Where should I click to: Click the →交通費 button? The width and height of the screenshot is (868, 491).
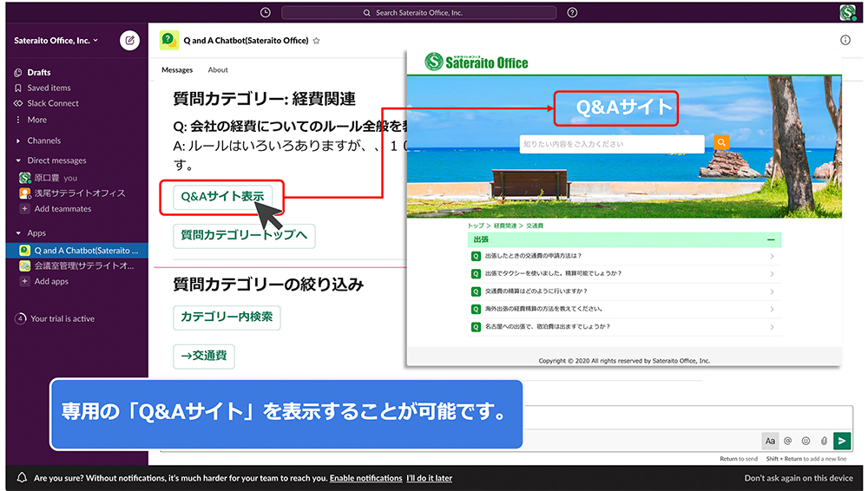pyautogui.click(x=204, y=357)
